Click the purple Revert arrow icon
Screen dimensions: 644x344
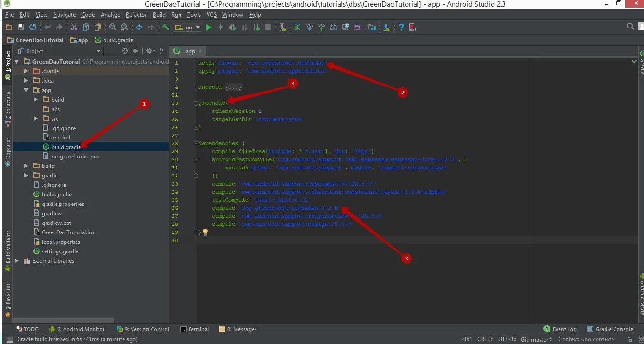pos(357,28)
